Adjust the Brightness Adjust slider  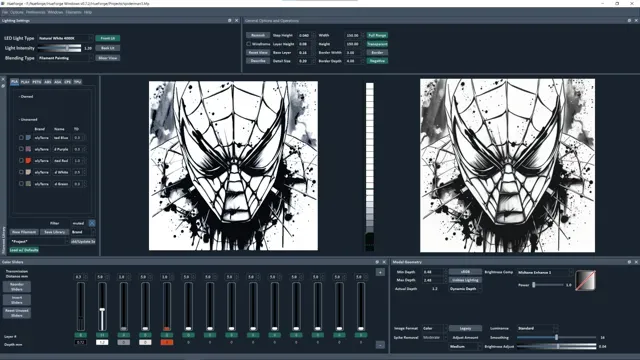pos(556,347)
